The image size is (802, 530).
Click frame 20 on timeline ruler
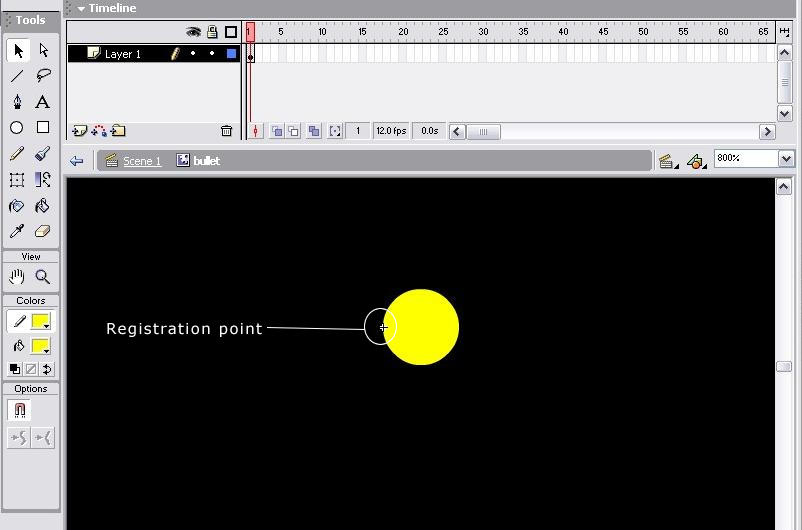point(403,32)
